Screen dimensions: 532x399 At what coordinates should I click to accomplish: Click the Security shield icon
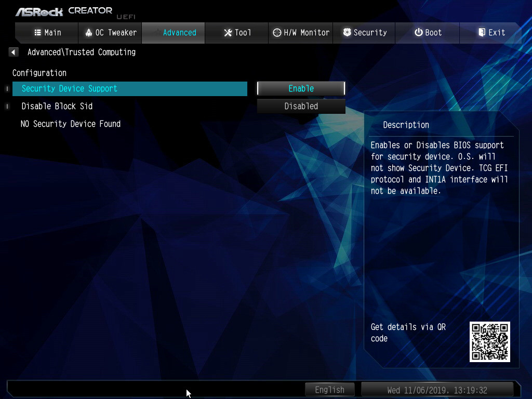point(347,33)
